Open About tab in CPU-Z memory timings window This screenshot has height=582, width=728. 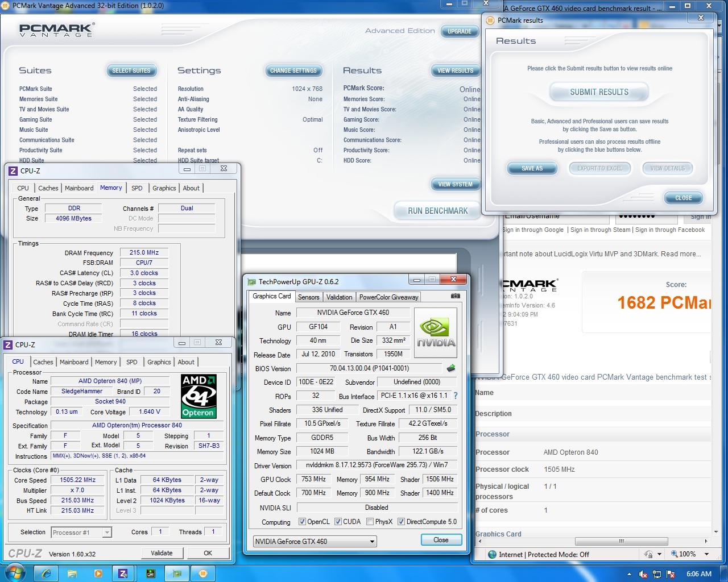(x=191, y=188)
